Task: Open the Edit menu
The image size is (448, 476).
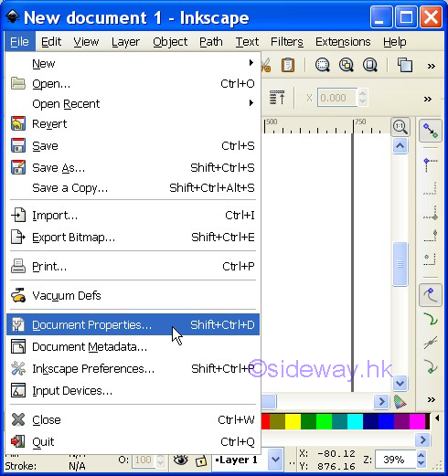Action: click(x=51, y=42)
